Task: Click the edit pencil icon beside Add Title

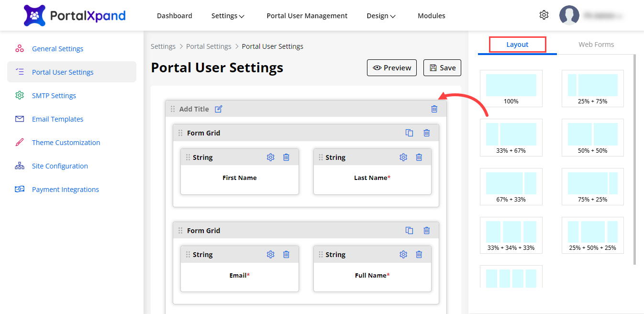Action: tap(219, 109)
